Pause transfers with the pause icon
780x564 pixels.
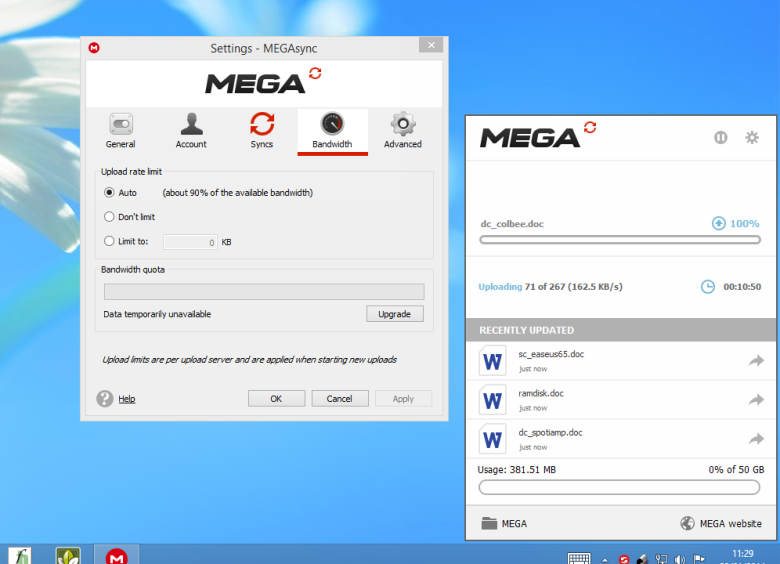coord(720,138)
